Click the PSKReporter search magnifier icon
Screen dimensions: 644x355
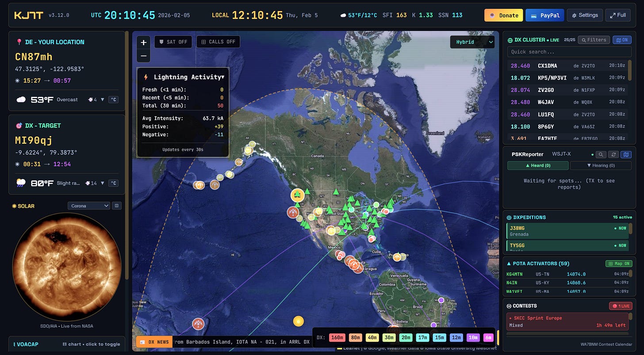[x=601, y=155]
